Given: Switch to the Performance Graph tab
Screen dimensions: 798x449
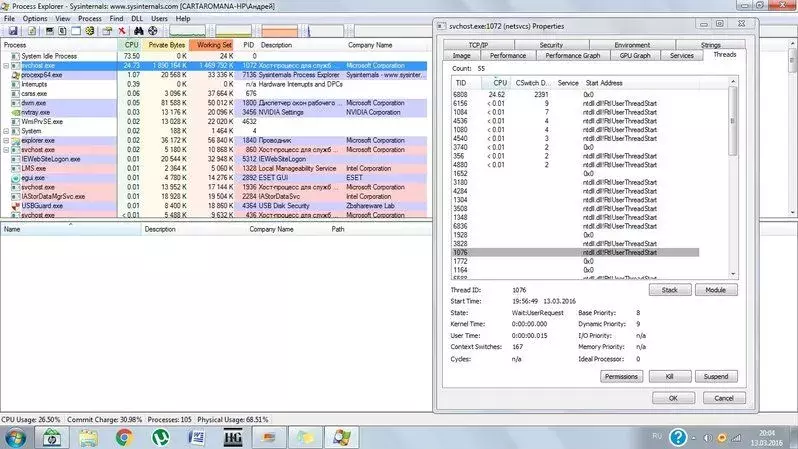Looking at the screenshot, I should pos(573,55).
